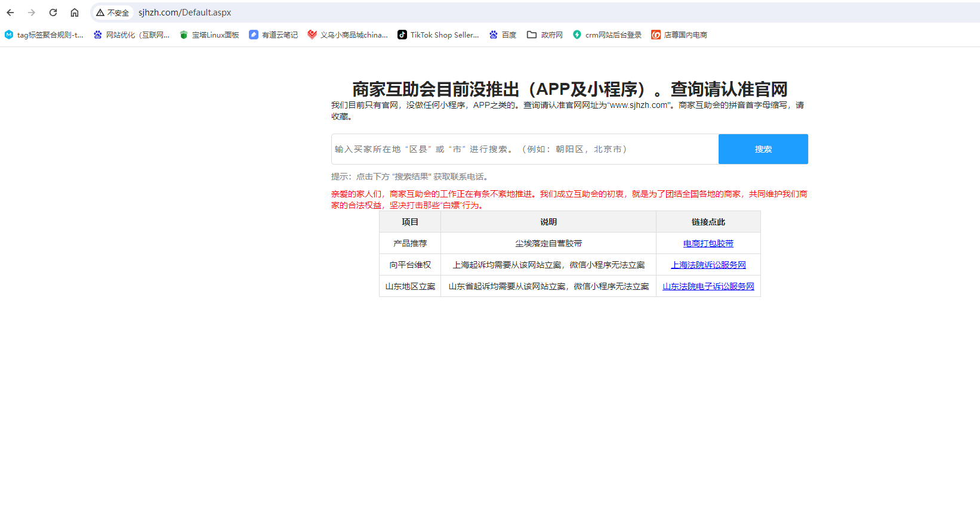Open the 上海法院诉讼服务网 link
Viewport: 980px width, 523px height.
pyautogui.click(x=708, y=265)
